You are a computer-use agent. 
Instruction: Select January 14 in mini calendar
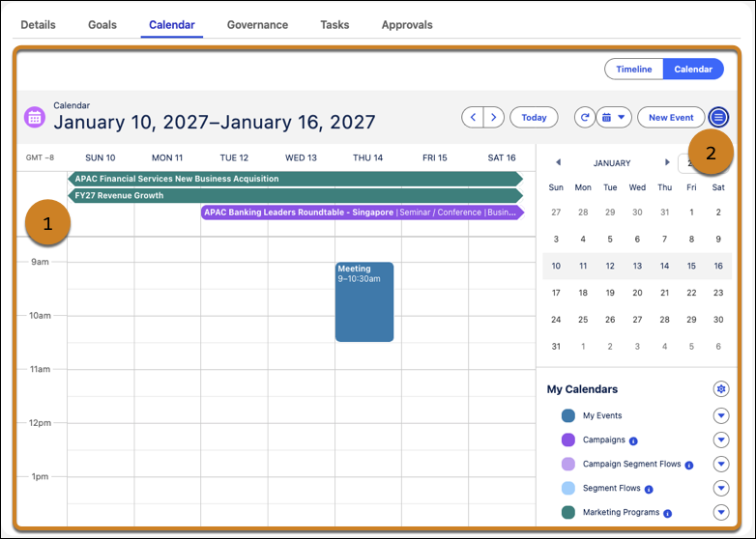[x=664, y=266]
